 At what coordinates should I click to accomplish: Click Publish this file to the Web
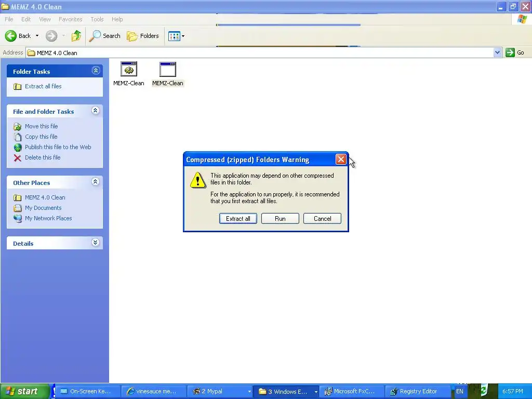tap(58, 147)
